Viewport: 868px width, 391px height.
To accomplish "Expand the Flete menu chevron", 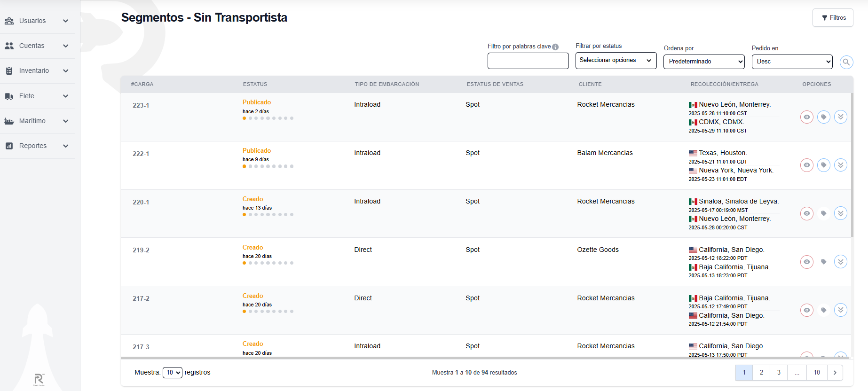I will coord(66,96).
